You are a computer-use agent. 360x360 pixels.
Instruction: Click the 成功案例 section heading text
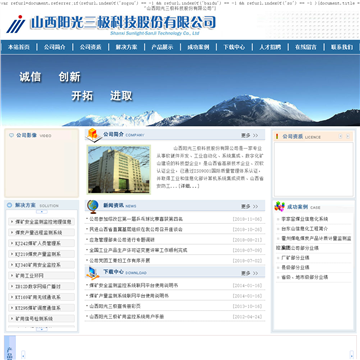pos(297,207)
